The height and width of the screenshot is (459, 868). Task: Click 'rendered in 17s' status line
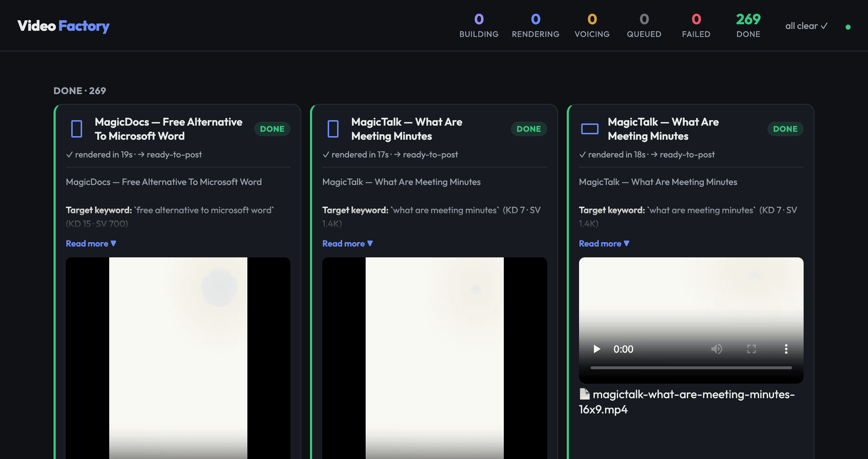point(390,155)
